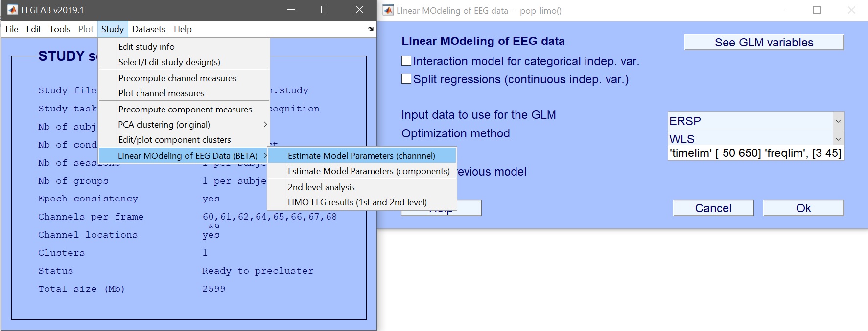
Task: Click the 'Ready to precluster' status text
Action: [x=258, y=271]
